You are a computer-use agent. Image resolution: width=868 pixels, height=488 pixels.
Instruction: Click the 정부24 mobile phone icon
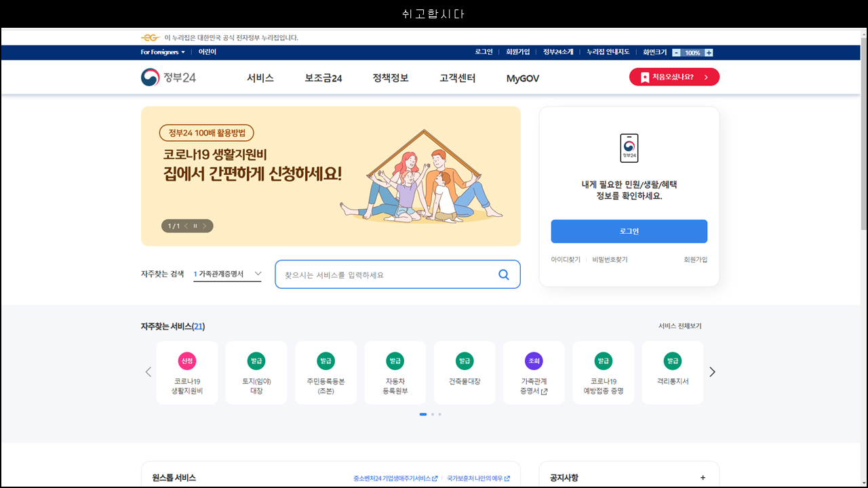[629, 148]
